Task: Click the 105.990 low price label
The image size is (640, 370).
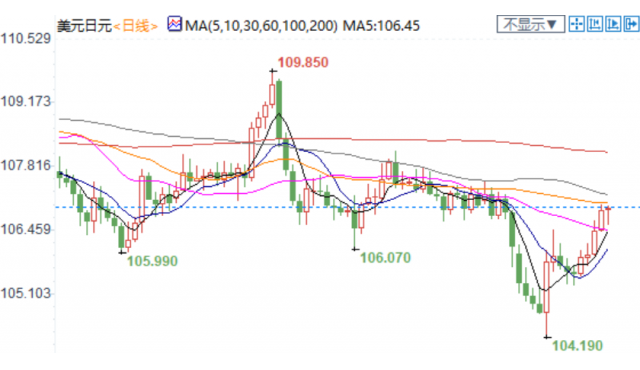Action: point(152,261)
